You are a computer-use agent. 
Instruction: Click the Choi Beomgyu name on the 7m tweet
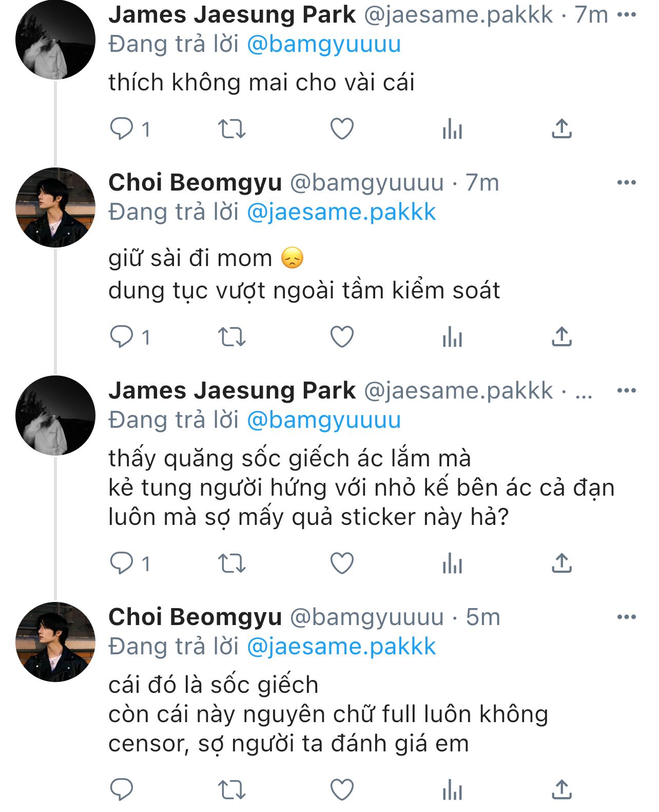195,182
